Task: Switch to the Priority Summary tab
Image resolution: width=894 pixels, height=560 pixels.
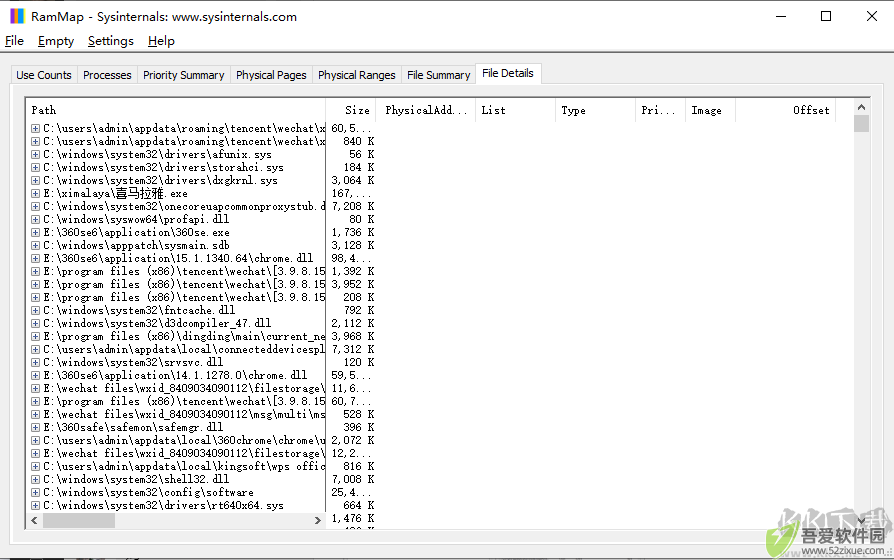Action: (x=184, y=75)
